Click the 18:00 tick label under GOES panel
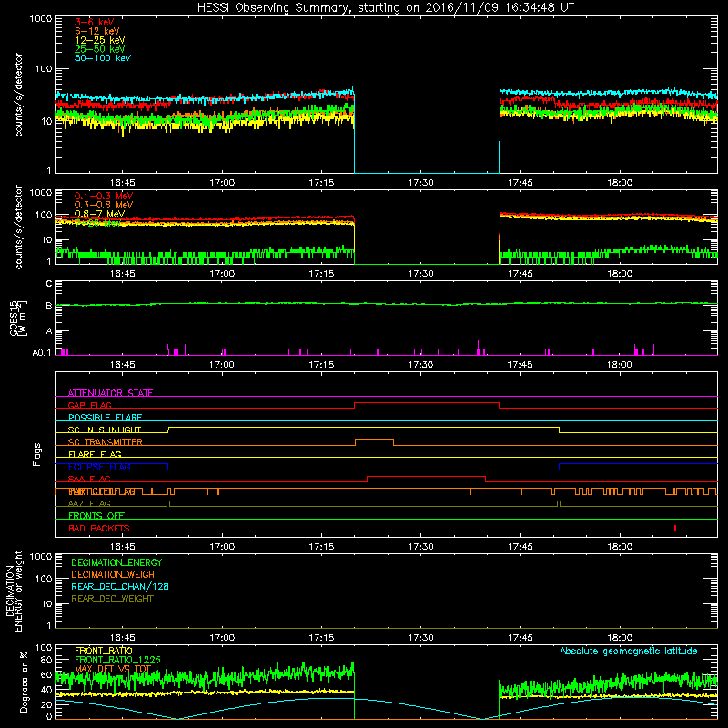Image resolution: width=728 pixels, height=728 pixels. [620, 365]
